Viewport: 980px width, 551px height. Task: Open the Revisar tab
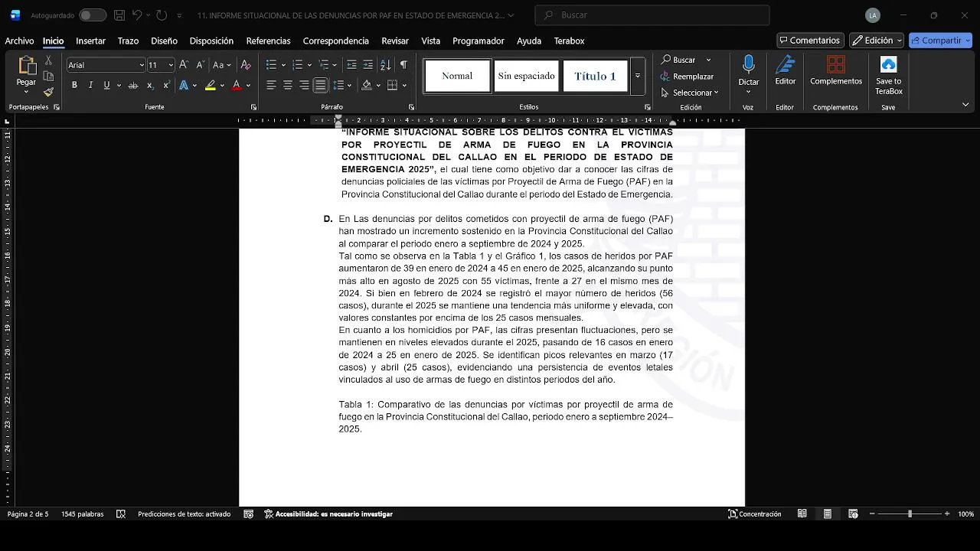click(395, 41)
